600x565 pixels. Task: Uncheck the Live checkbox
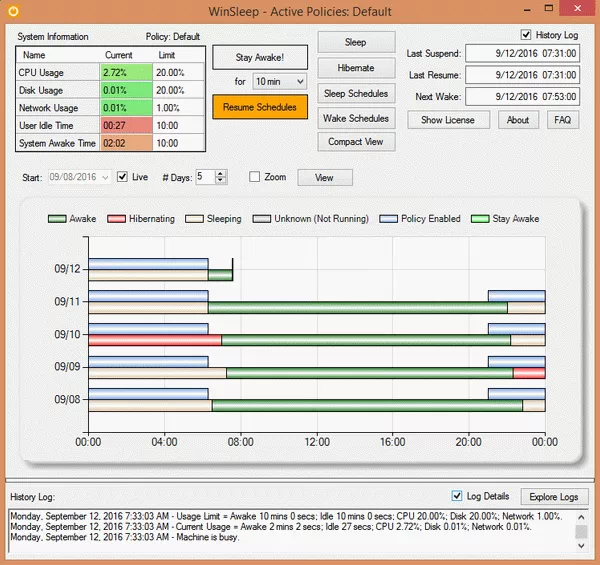point(123,177)
